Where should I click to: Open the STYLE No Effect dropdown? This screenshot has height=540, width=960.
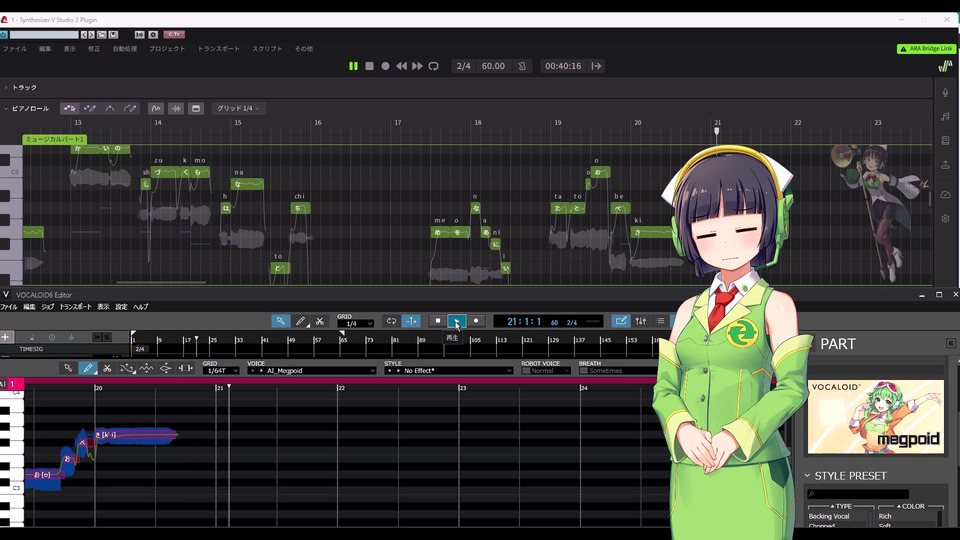click(449, 370)
